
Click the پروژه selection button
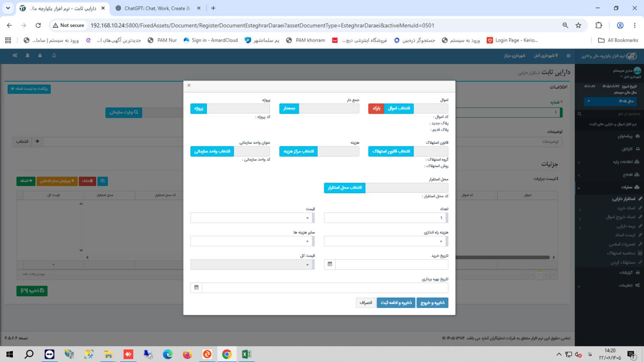(198, 108)
